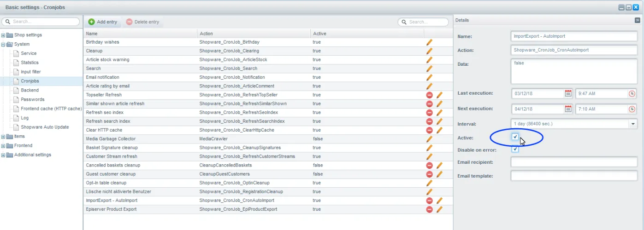This screenshot has width=644, height=230.
Task: Select the Cronjobs tree item
Action: coord(30,81)
